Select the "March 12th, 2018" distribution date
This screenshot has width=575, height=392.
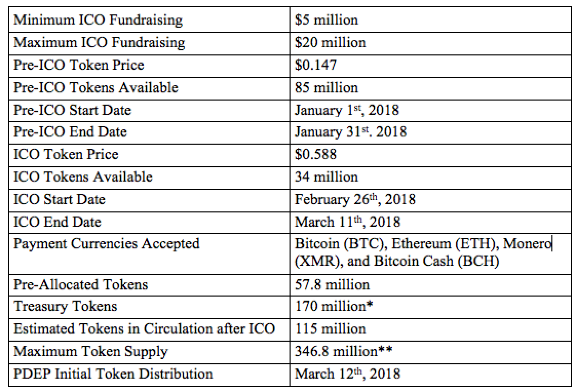[x=348, y=374]
